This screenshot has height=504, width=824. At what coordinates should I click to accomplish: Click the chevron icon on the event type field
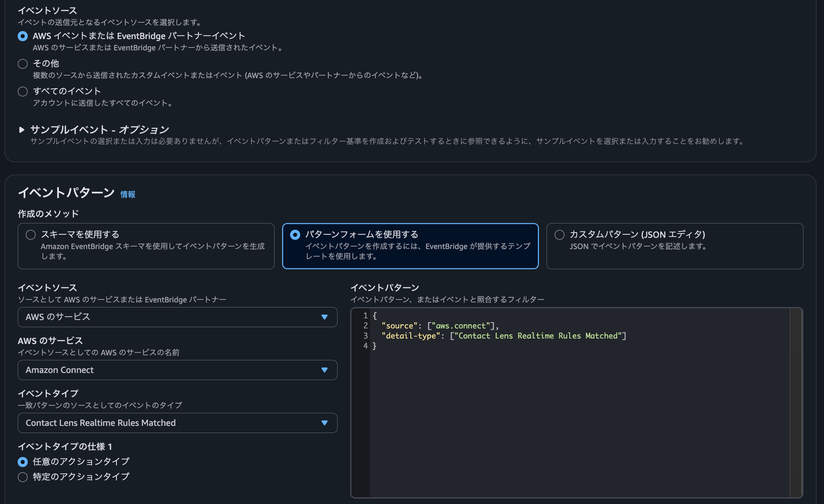coord(324,423)
